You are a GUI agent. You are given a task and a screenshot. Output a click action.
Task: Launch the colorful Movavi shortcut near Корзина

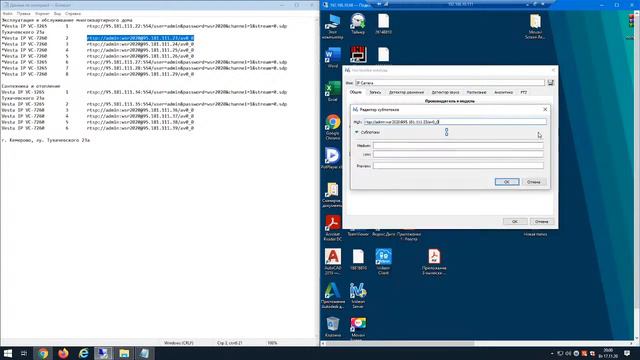[x=358, y=329]
